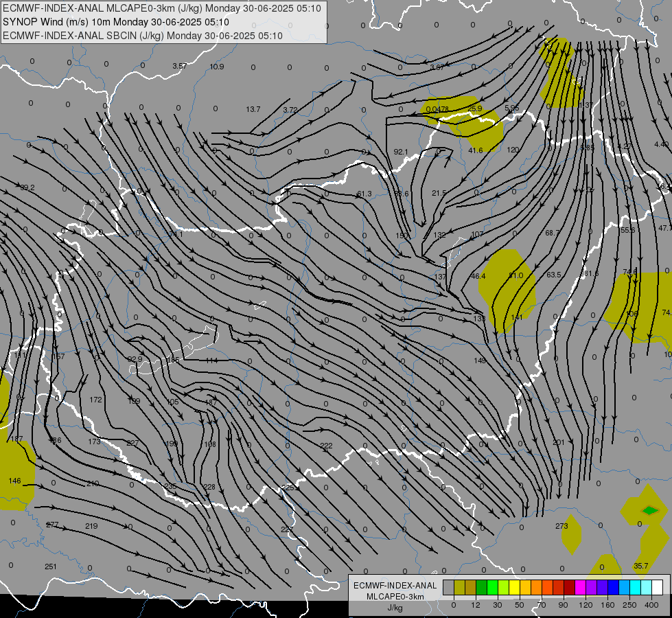Click the map value 277
This screenshot has width=672, height=618.
(52, 525)
